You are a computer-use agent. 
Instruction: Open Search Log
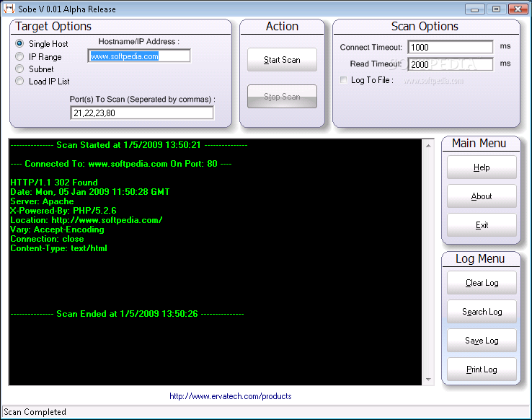tap(482, 311)
